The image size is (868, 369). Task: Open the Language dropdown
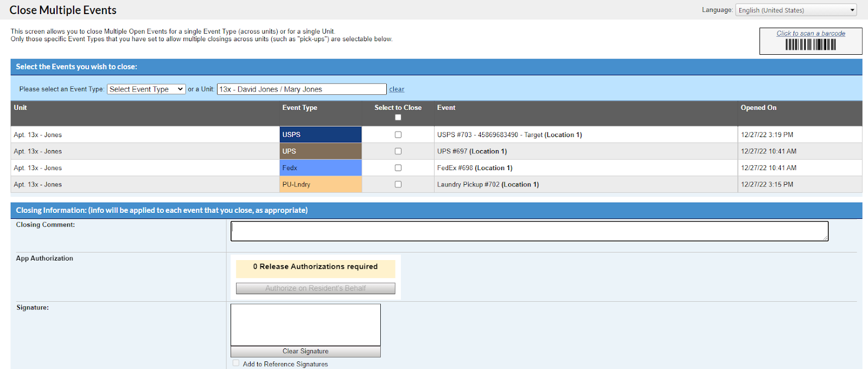point(796,10)
